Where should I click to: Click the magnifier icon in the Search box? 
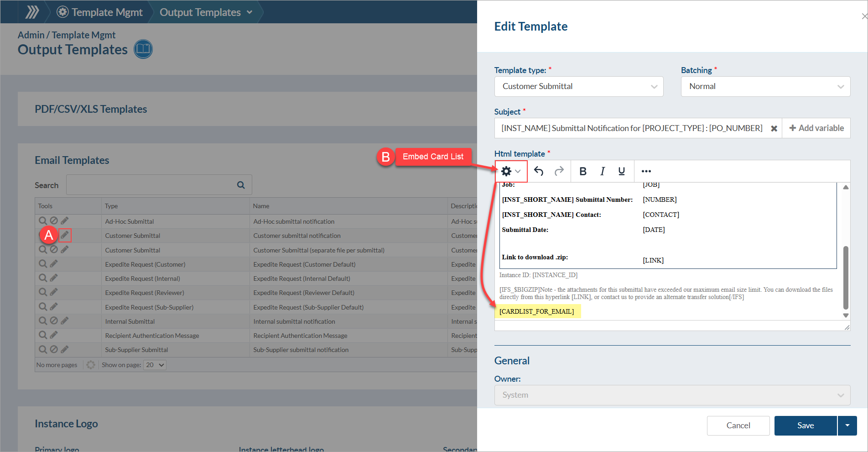(241, 185)
